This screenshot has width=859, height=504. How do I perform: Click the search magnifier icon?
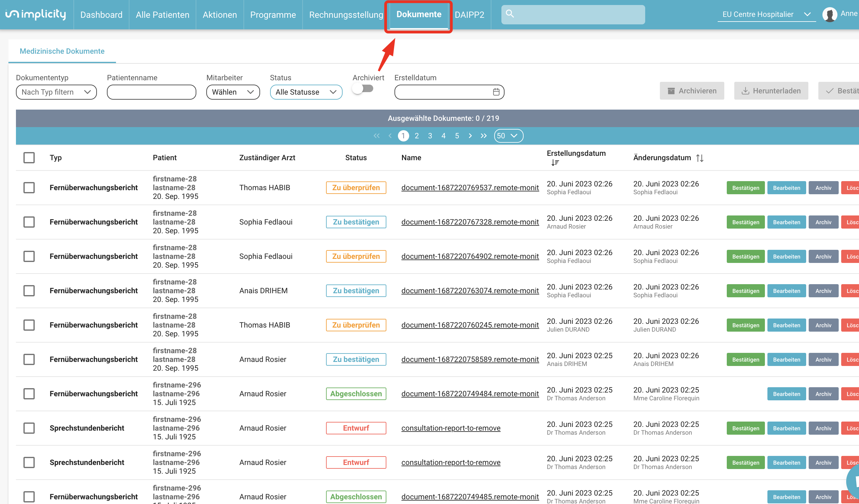510,14
